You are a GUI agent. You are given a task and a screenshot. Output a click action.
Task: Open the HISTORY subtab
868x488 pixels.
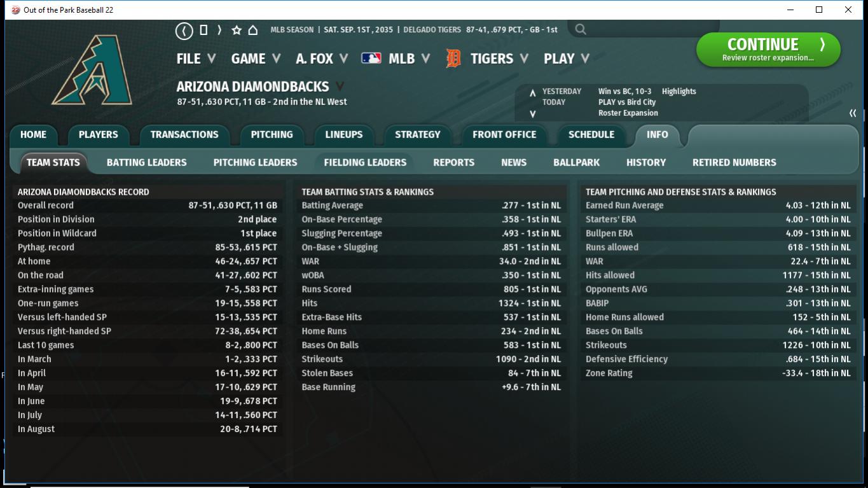[x=646, y=162]
